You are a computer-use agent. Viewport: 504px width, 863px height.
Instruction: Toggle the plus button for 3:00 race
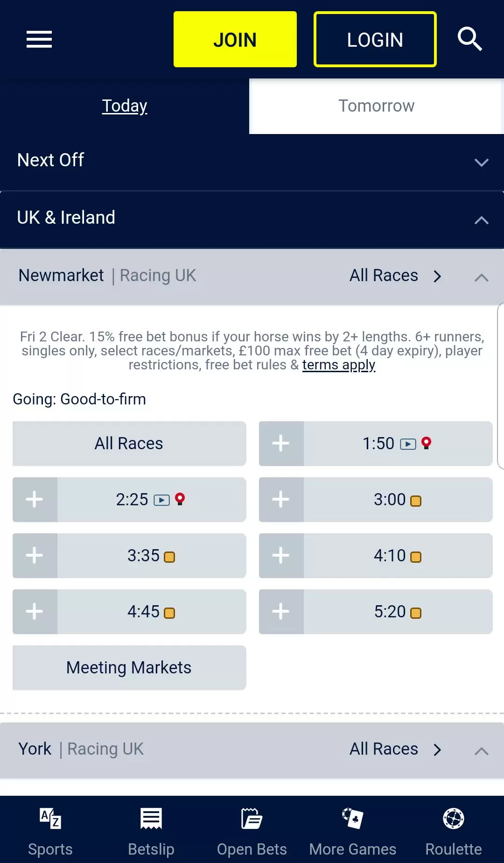281,500
